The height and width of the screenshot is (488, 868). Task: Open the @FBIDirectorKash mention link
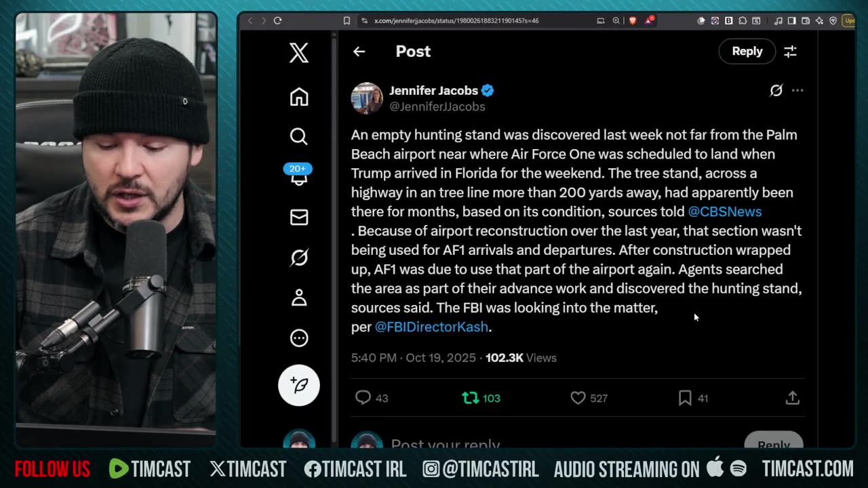431,327
